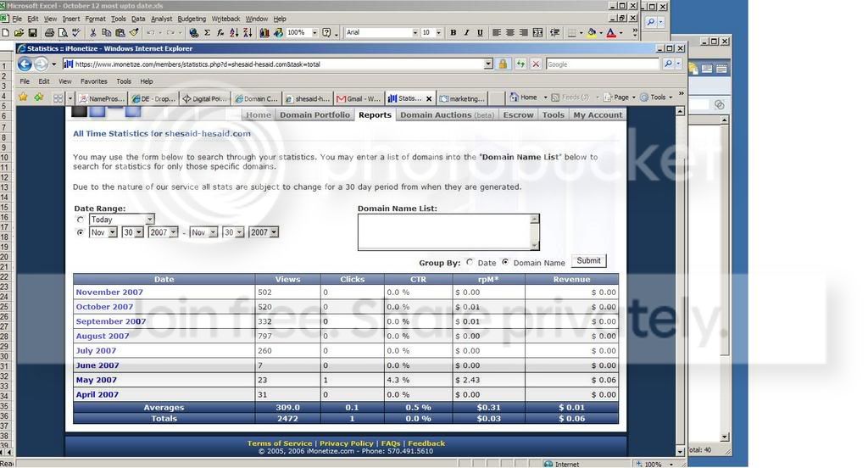
Task: Click Internet Explorer's Stop red X icon
Action: point(536,64)
